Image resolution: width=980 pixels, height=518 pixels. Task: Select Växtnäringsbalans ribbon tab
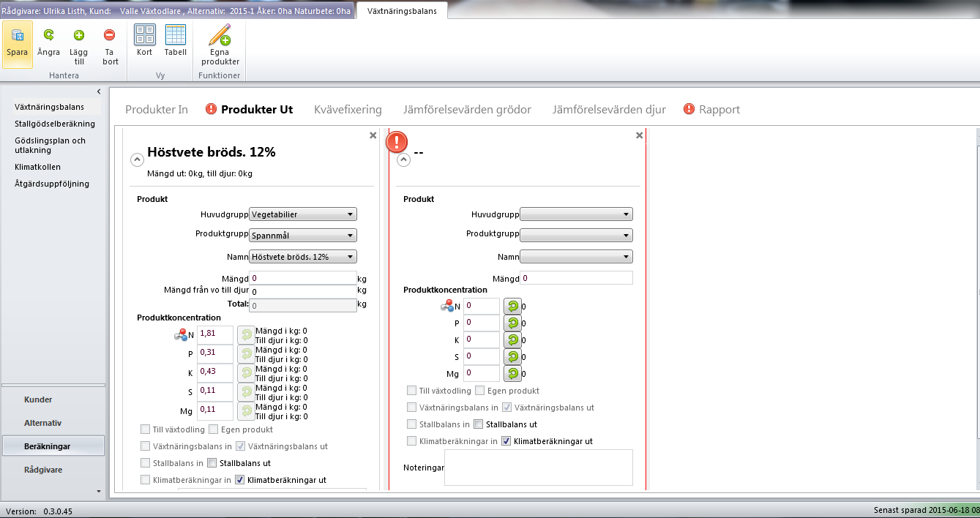coord(402,11)
